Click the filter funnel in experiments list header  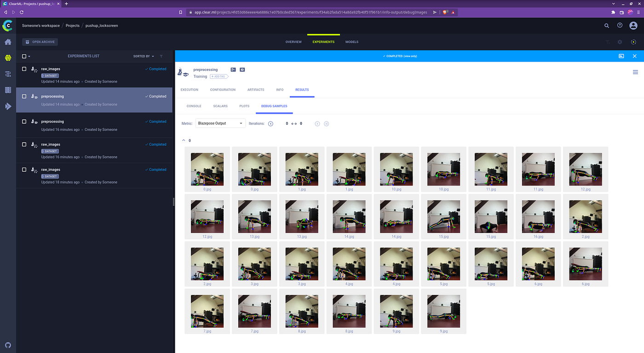[161, 56]
